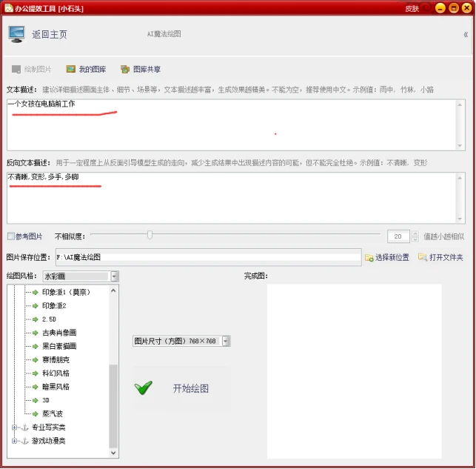Open 我的图库 gallery icon
The image size is (476, 469).
71,69
